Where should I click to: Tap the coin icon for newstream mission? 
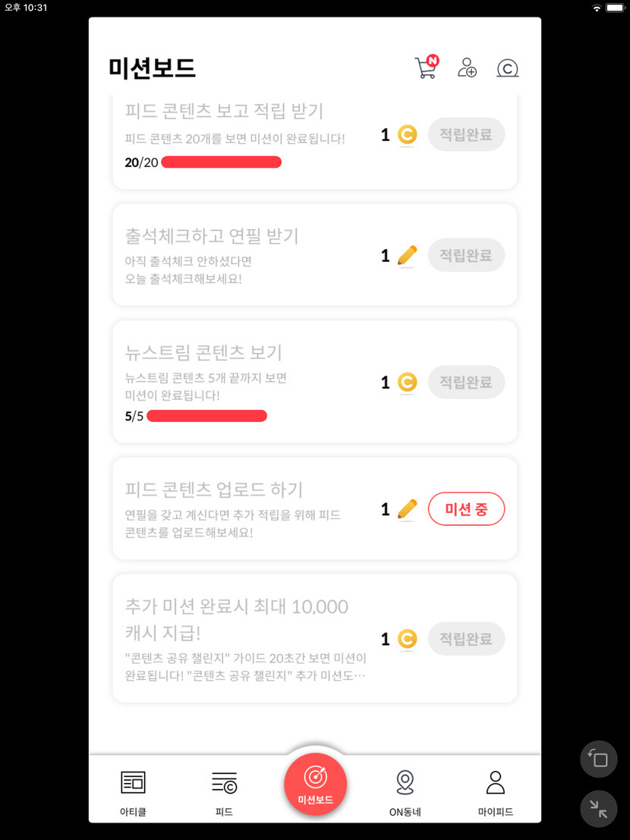coord(408,382)
